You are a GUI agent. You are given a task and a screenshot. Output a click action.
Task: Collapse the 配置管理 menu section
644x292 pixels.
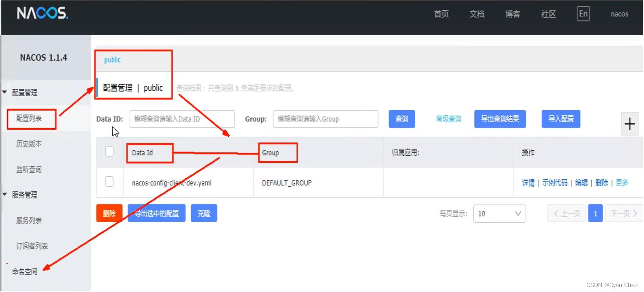(x=24, y=93)
